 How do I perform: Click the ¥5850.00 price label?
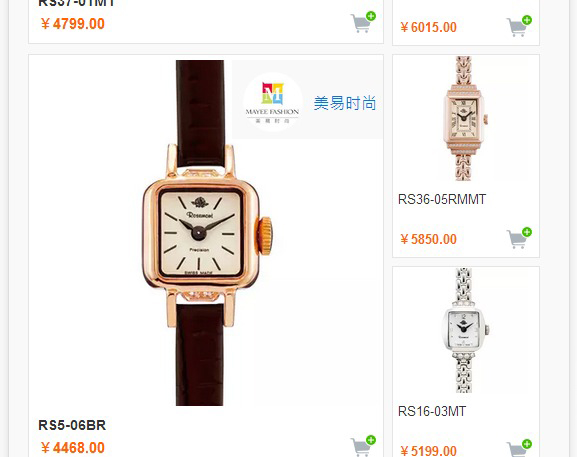(428, 239)
